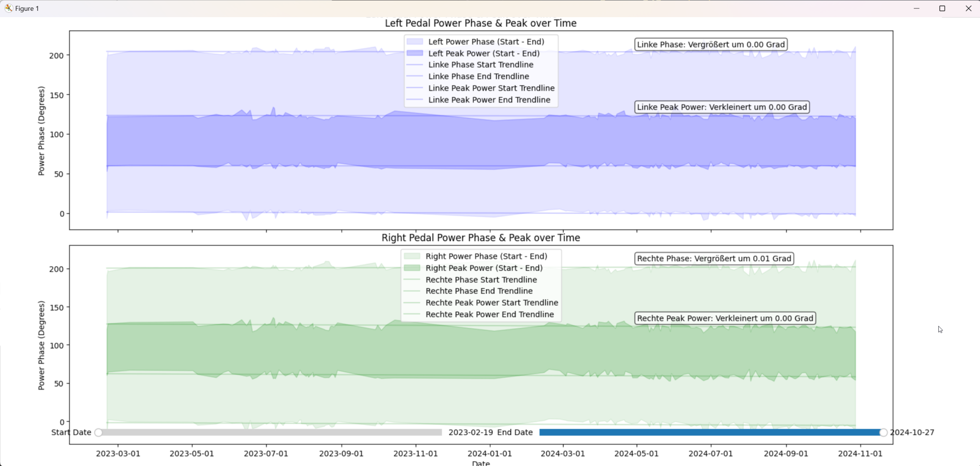Click the 2023-09-01 x-axis tick label

[341, 454]
